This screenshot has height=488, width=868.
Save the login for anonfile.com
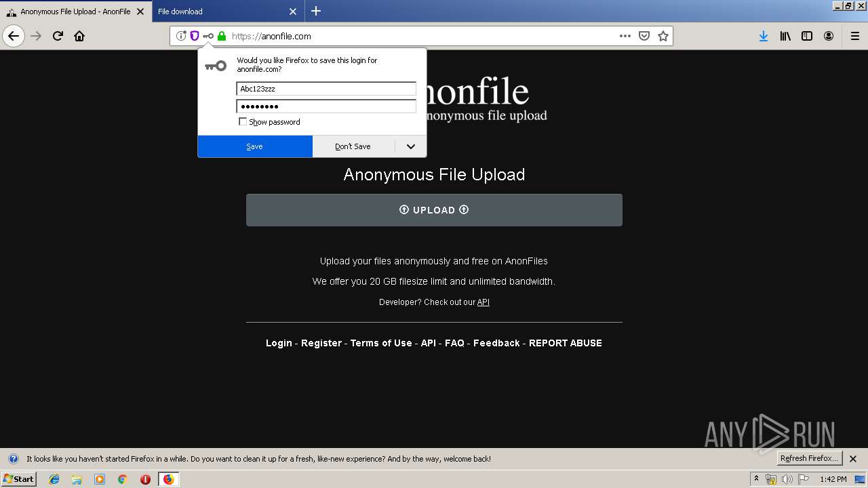click(255, 146)
